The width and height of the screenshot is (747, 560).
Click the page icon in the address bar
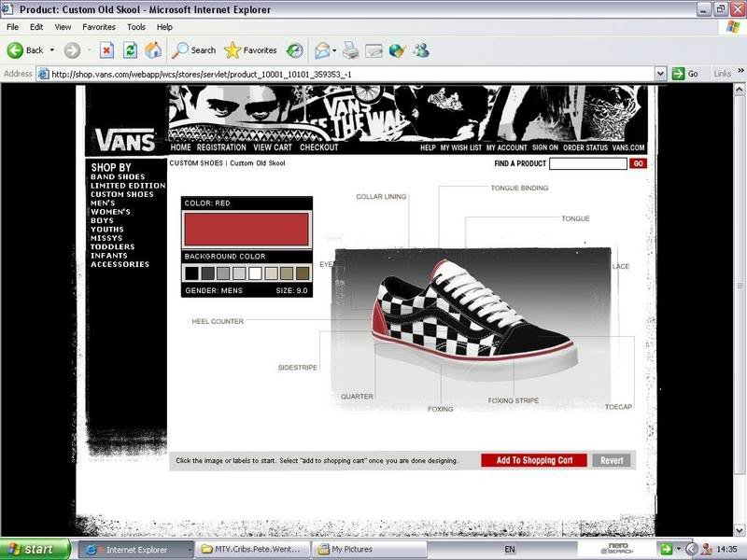(43, 74)
